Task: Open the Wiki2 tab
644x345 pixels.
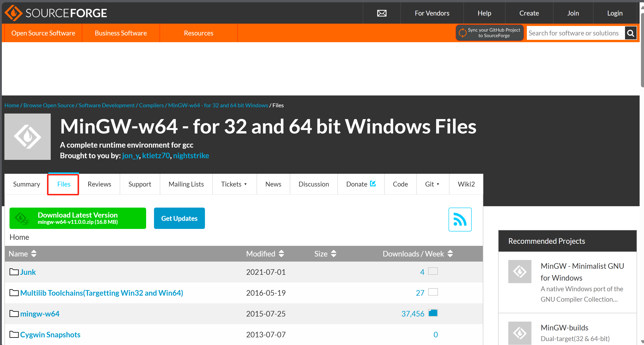Action: [x=466, y=184]
